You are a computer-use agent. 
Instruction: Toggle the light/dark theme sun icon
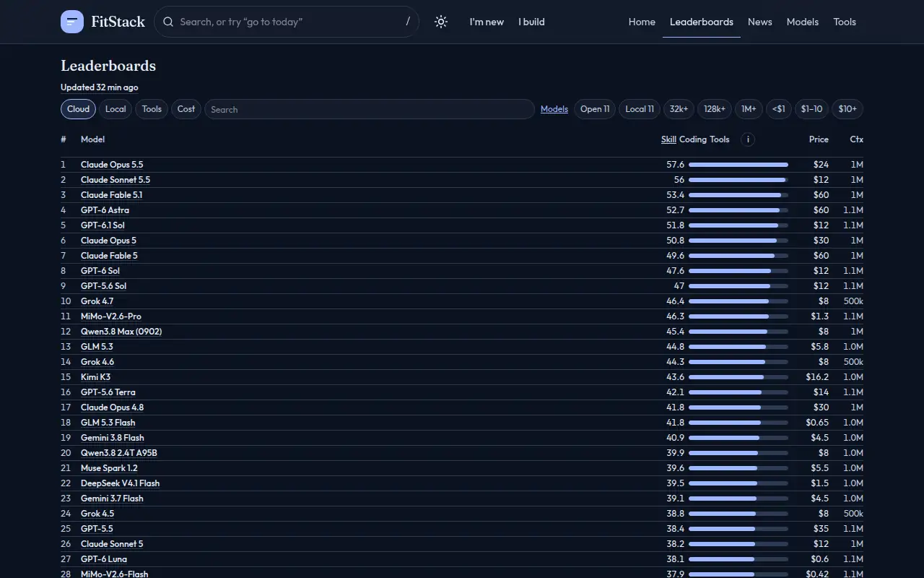click(441, 22)
